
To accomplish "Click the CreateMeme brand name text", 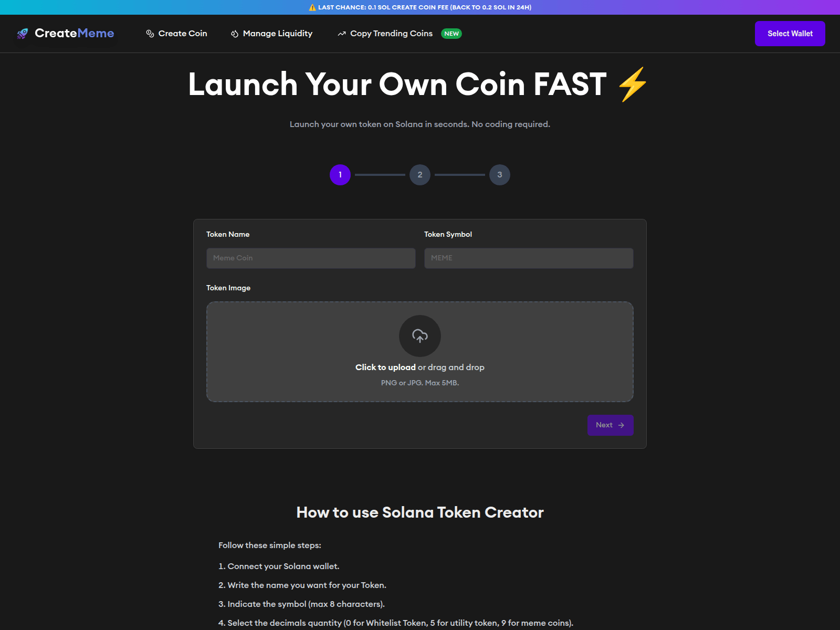I will coord(75,34).
